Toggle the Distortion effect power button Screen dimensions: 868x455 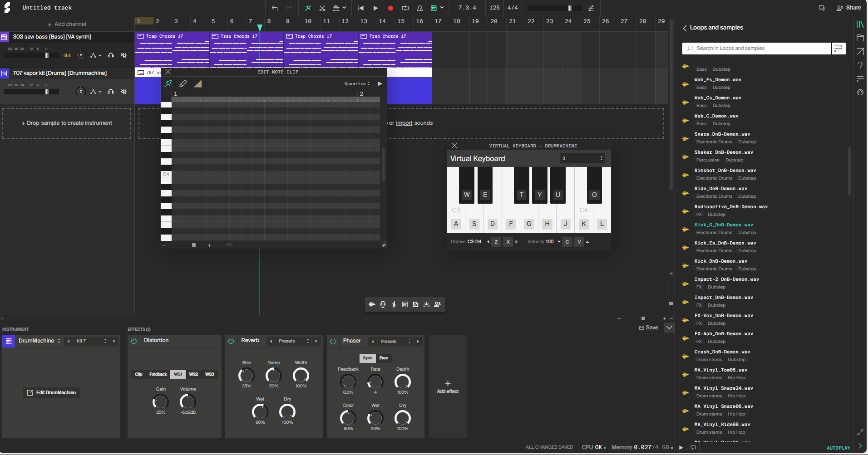tap(134, 341)
